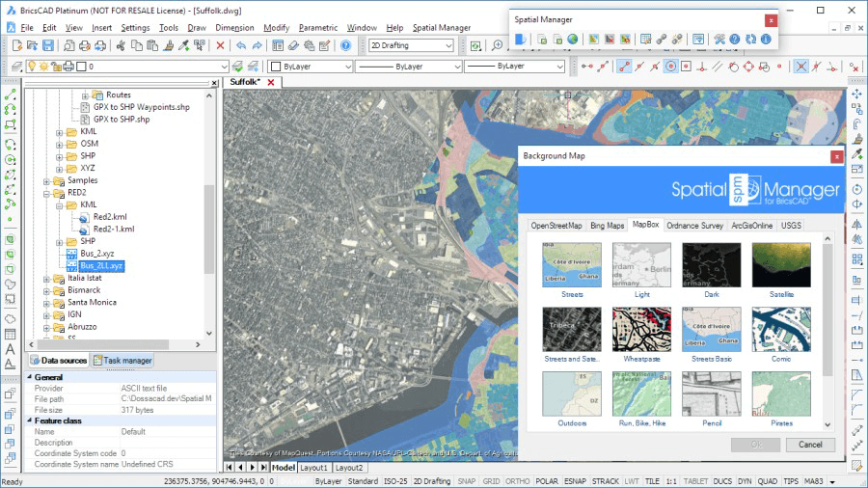The width and height of the screenshot is (868, 488).
Task: Click the Pan arrows icon in right toolbar
Action: click(x=857, y=95)
